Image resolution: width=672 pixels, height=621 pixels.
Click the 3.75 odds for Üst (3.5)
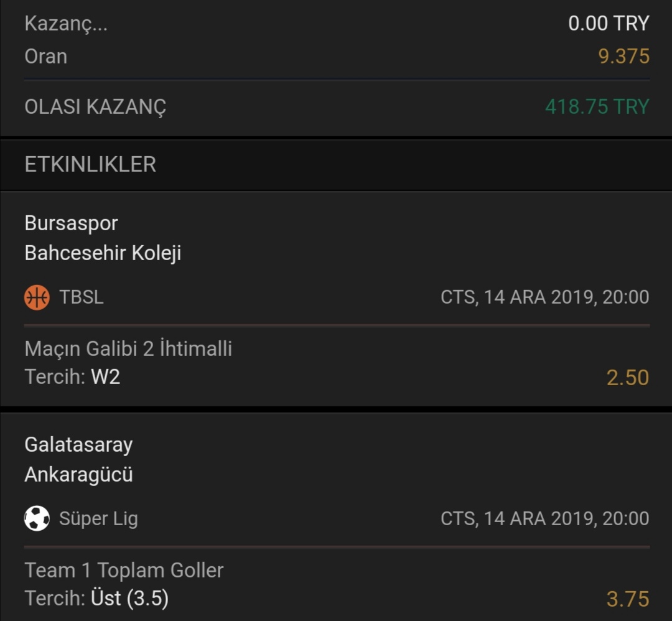[x=628, y=599]
